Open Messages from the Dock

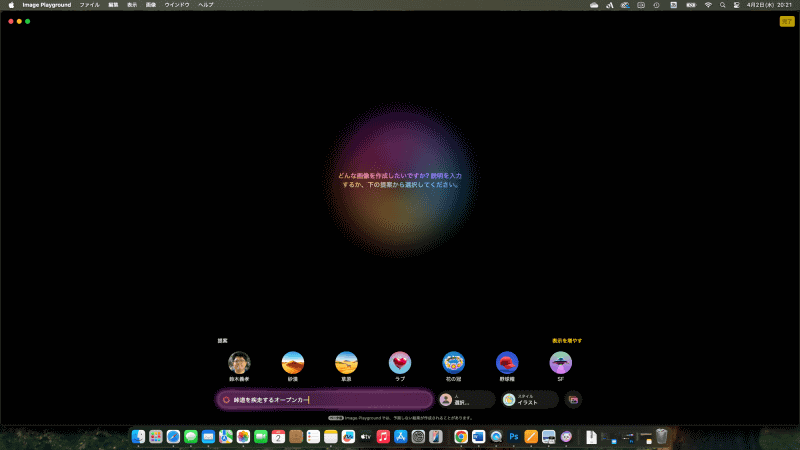191,437
